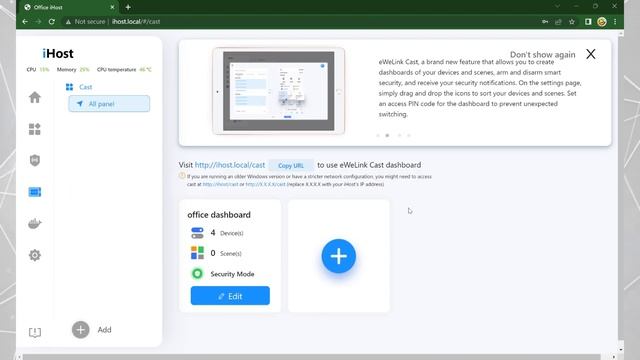Open the browser profile avatar
Screen dimensions: 640x360
pos(602,22)
